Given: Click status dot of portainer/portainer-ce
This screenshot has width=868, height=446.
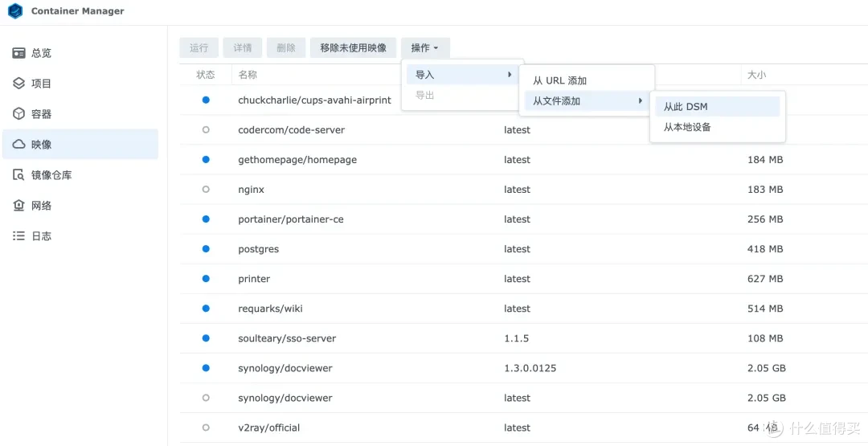Looking at the screenshot, I should (x=206, y=219).
